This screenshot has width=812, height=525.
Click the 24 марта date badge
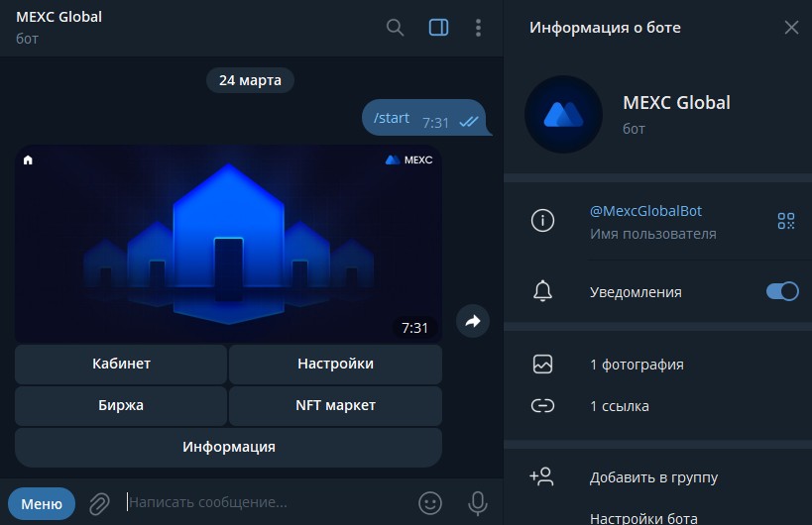point(250,80)
